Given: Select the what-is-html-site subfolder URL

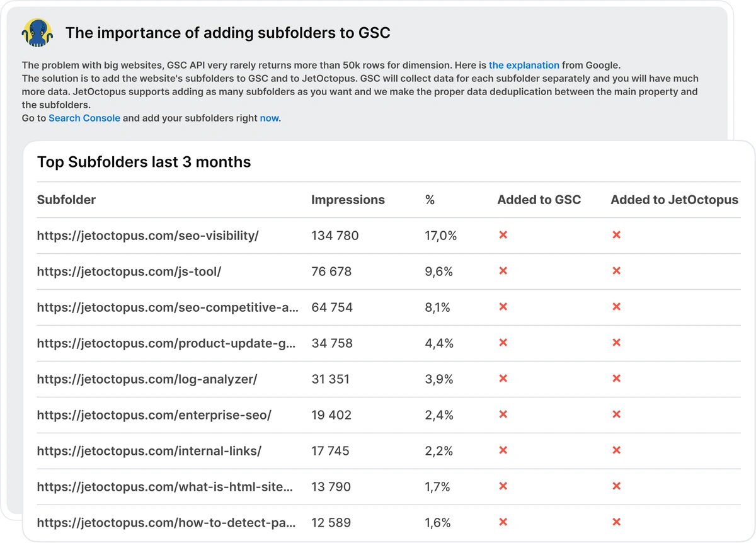Looking at the screenshot, I should (x=165, y=487).
